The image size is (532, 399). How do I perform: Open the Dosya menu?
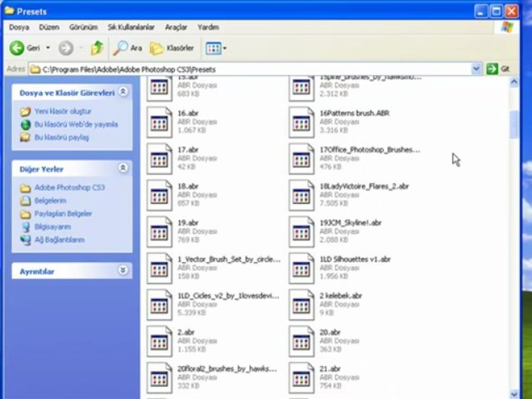(19, 27)
